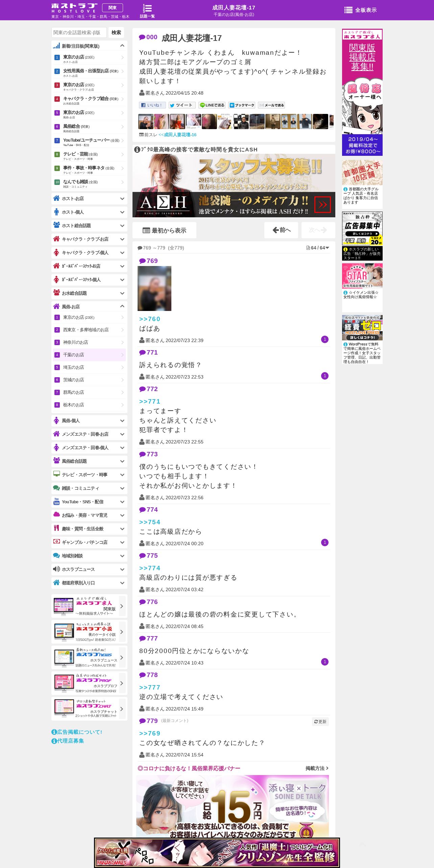Image resolution: width=434 pixels, height=868 pixels.
Task: Click reply count badge on post 771
Action: pos(325,376)
